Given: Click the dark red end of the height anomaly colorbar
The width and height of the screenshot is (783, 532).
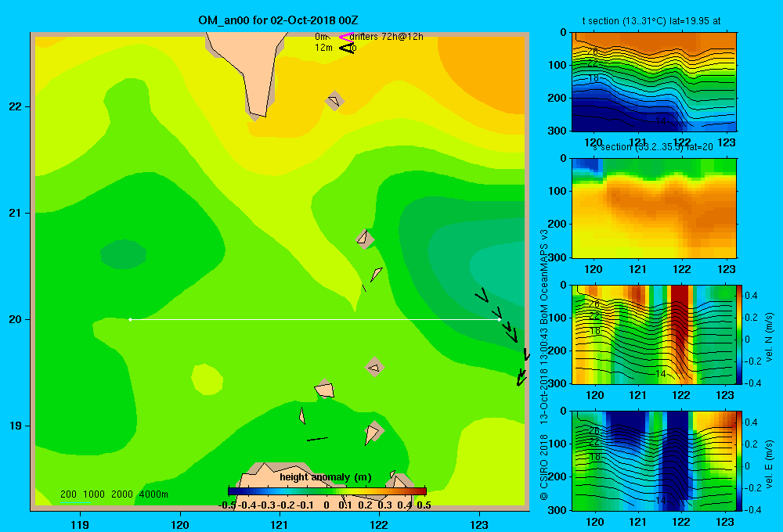Looking at the screenshot, I should click(x=423, y=491).
